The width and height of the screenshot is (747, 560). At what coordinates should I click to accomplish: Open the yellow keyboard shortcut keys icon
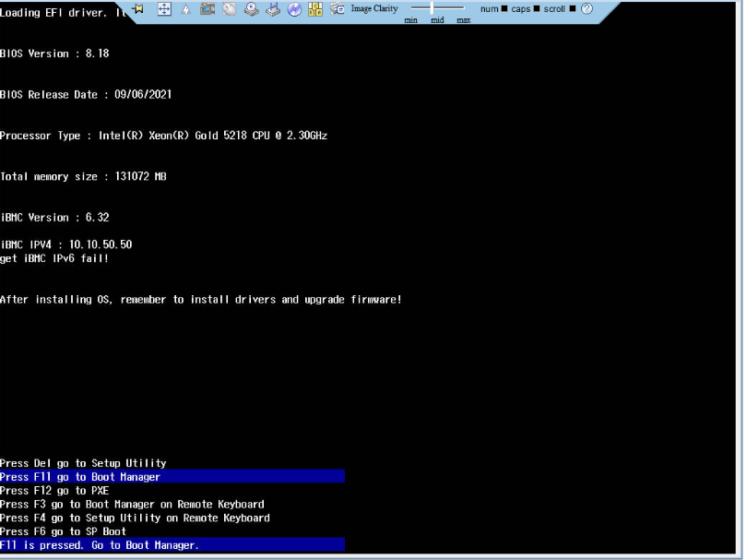point(316,9)
